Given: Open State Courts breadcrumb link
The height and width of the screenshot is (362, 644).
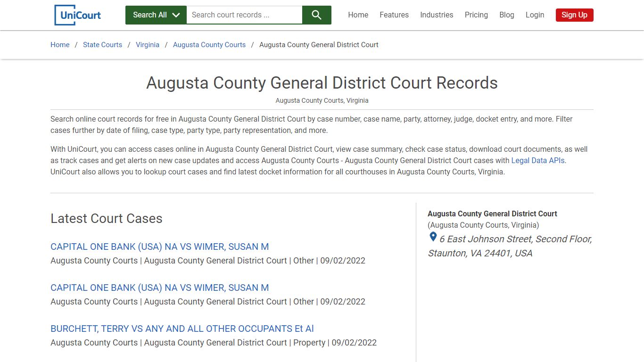Looking at the screenshot, I should click(102, 45).
